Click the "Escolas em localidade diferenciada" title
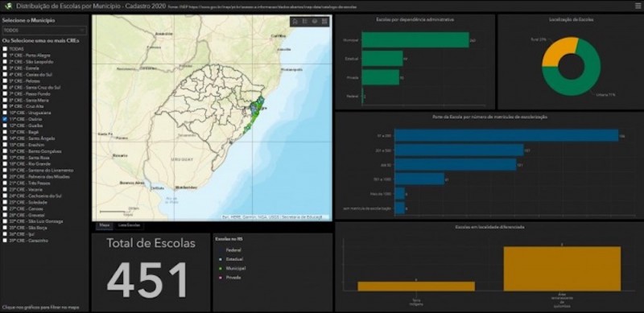The width and height of the screenshot is (644, 313). [x=489, y=227]
